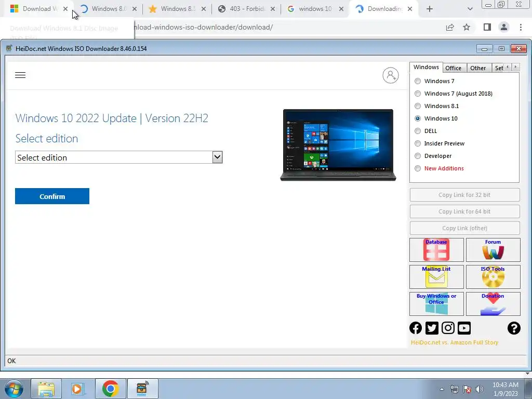
Task: Click Copy Link for 64 bit
Action: [x=464, y=211]
